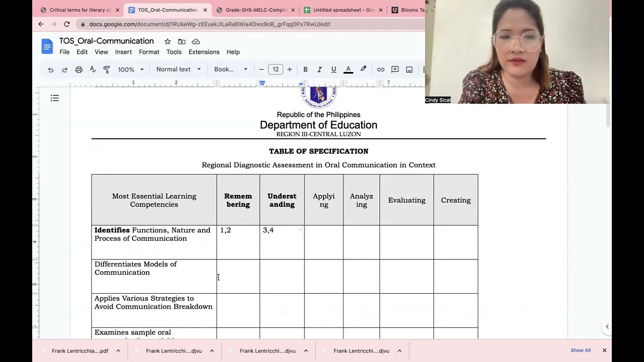Viewport: 644px width, 362px height.
Task: Toggle underline formatting
Action: tap(334, 69)
